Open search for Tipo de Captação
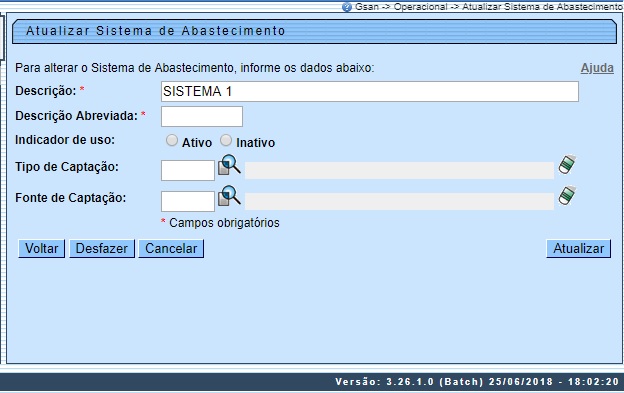This screenshot has height=393, width=624. point(229,165)
